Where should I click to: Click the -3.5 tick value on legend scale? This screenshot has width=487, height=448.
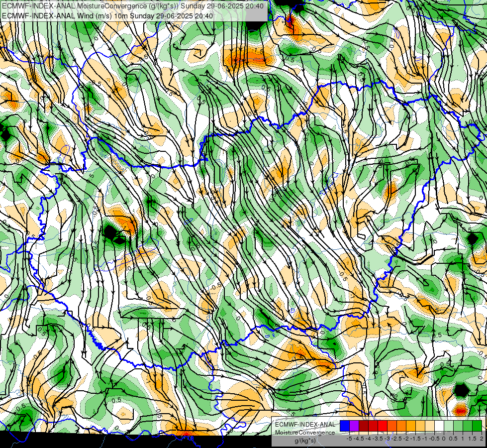(378, 439)
